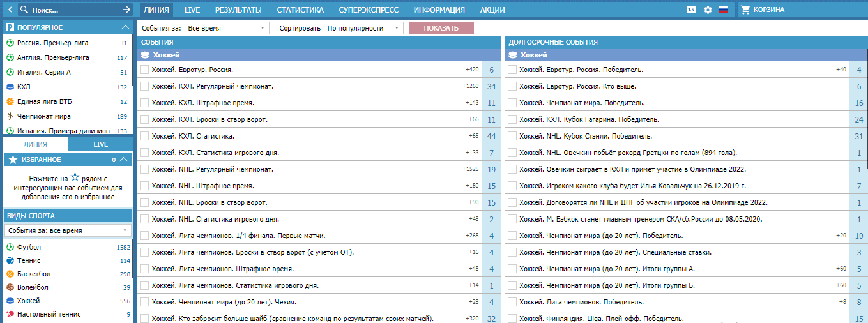This screenshot has width=868, height=323.
Task: Expand the +1525 markets for NHL Регулярный чемпионат
Action: click(x=470, y=169)
